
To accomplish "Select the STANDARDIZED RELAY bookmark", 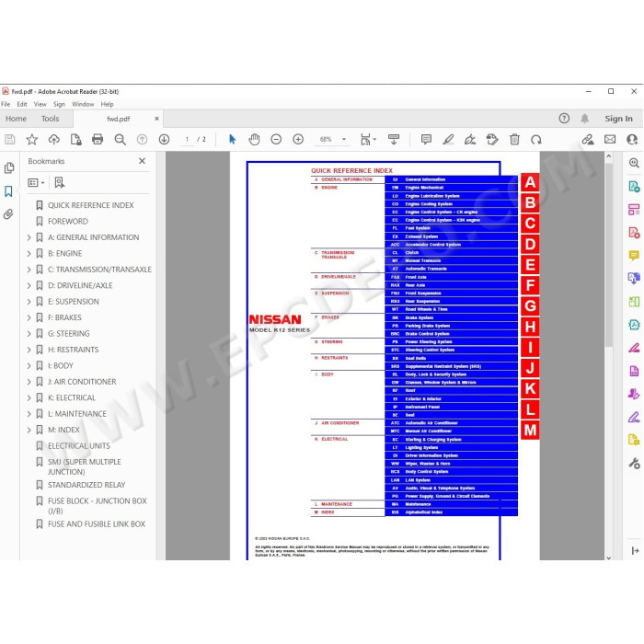I will pyautogui.click(x=86, y=485).
